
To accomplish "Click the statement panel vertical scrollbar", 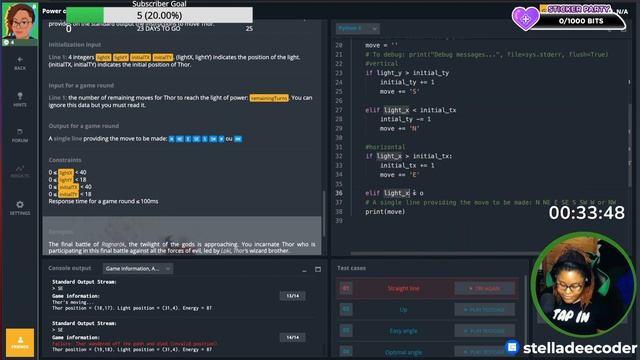I will [324, 214].
